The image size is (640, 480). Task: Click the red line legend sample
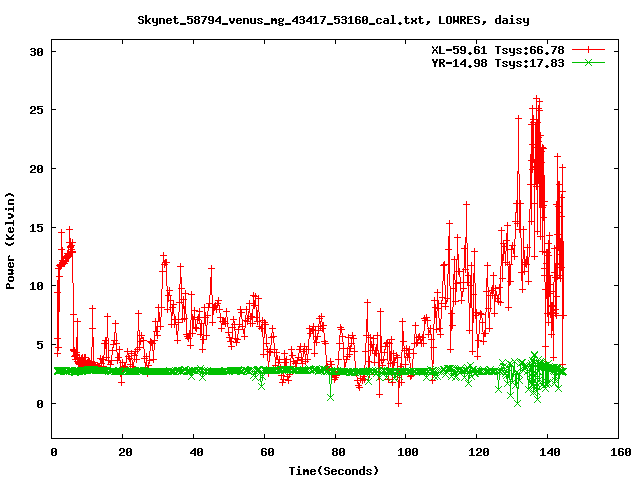[x=588, y=50]
